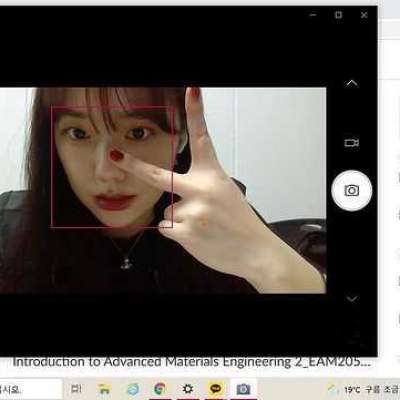The width and height of the screenshot is (400, 400).
Task: Take a photo with the shutter button
Action: (352, 191)
